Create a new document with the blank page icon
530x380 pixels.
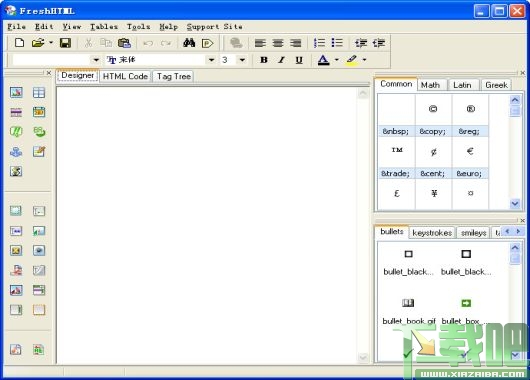point(19,43)
